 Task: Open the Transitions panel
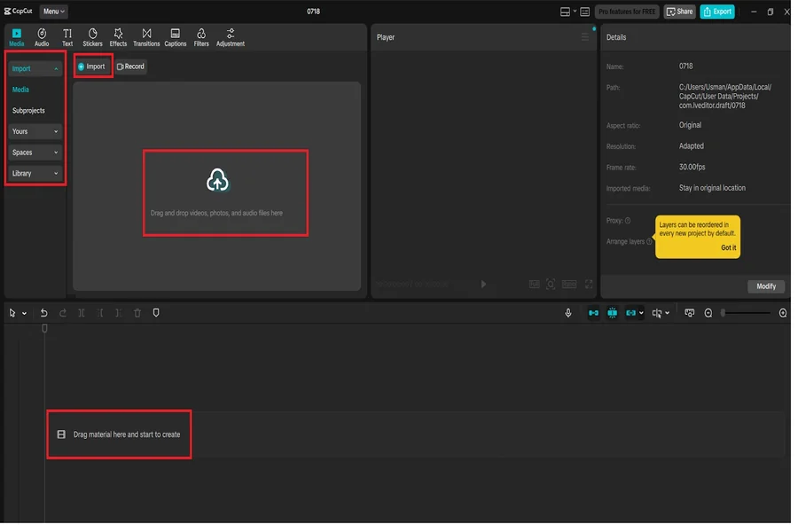coord(146,37)
